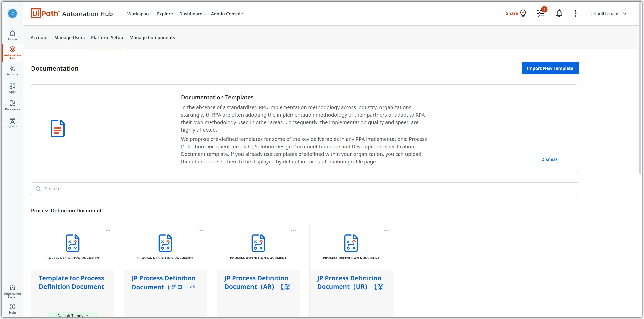Switch to the Manage Components tab

[x=152, y=38]
